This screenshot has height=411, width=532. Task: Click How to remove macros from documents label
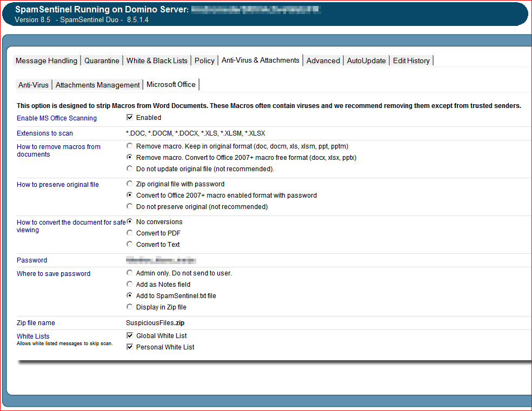tap(59, 151)
